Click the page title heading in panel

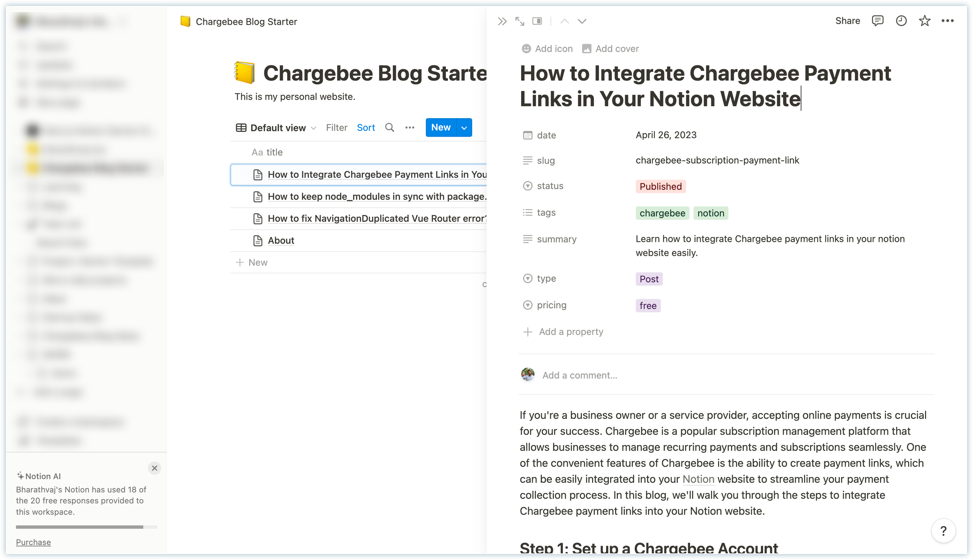(x=705, y=86)
